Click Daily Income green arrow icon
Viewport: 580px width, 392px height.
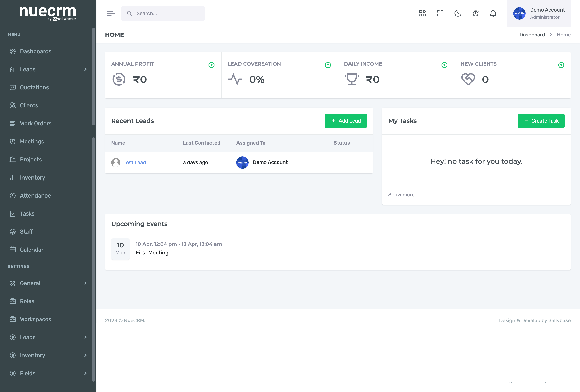point(444,65)
